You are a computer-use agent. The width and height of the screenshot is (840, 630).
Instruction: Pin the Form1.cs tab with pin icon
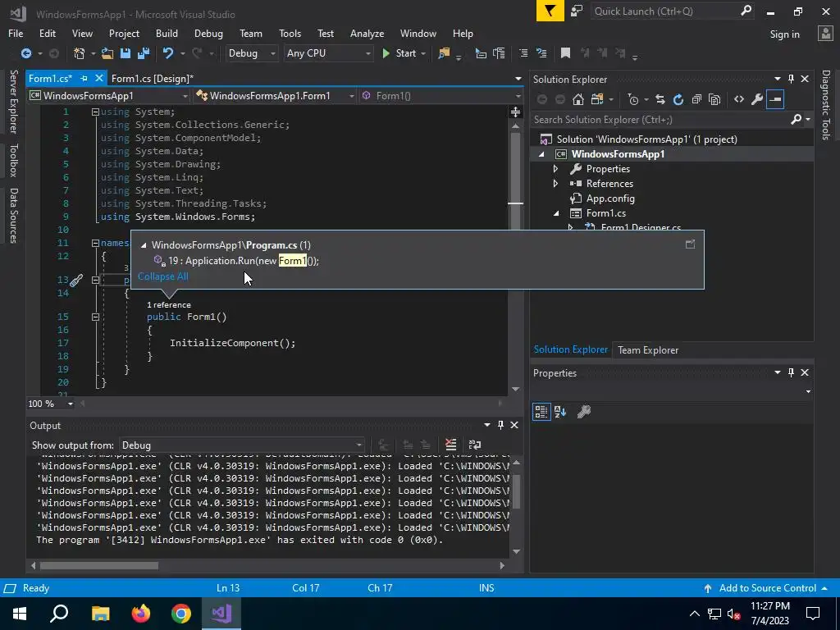[84, 78]
